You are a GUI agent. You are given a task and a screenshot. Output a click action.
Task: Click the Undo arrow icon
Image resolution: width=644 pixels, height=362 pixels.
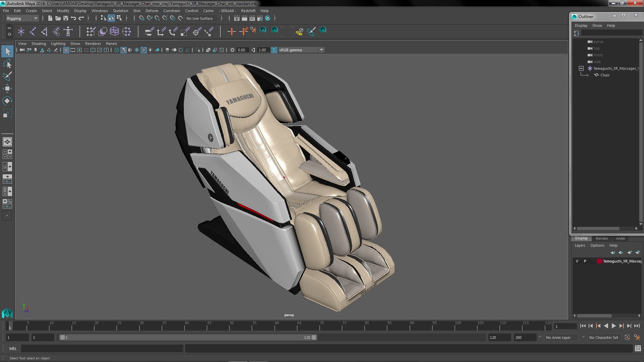point(73,18)
